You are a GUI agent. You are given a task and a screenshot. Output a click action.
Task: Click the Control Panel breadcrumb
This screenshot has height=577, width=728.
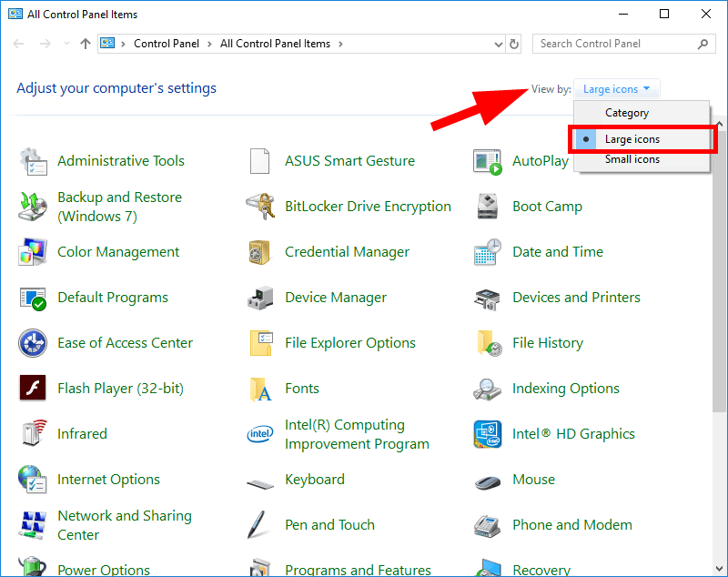(167, 44)
